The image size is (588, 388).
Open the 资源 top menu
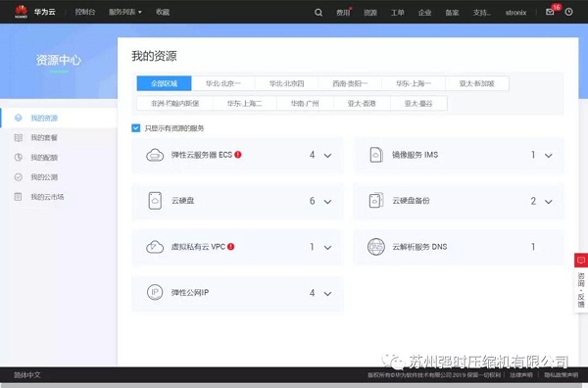click(370, 13)
